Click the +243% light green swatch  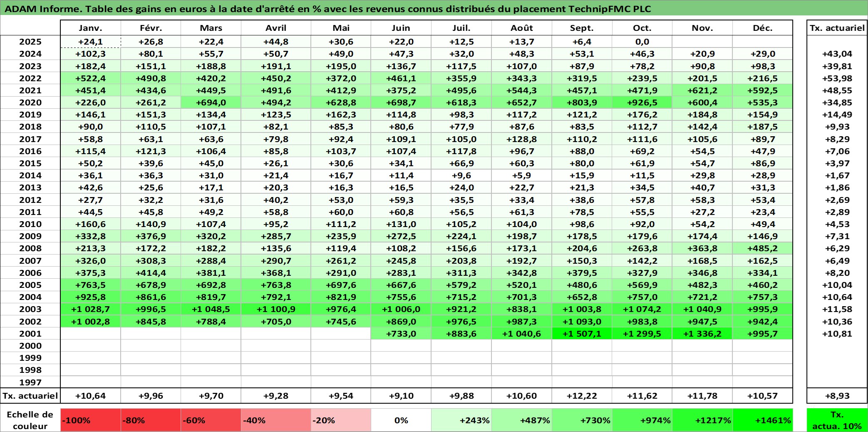pos(461,420)
